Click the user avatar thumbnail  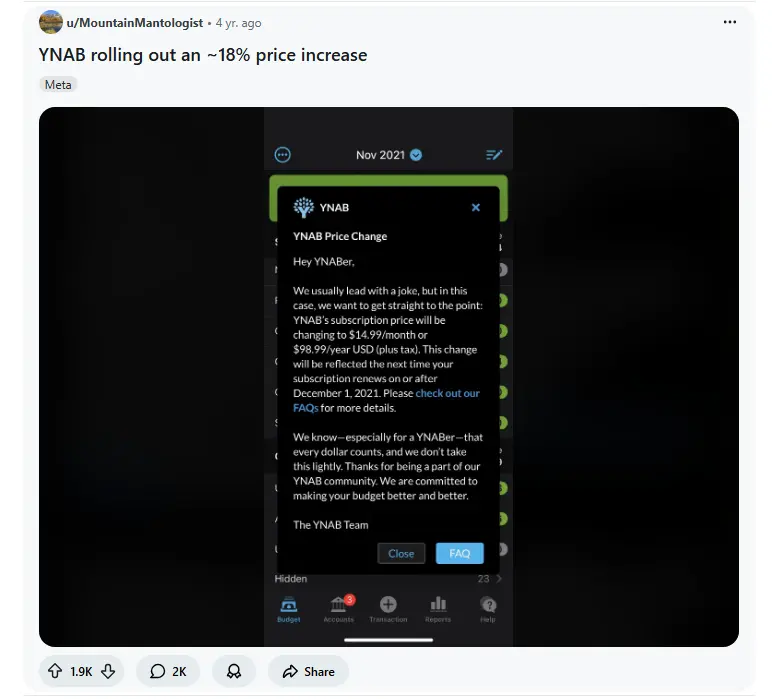click(x=51, y=22)
